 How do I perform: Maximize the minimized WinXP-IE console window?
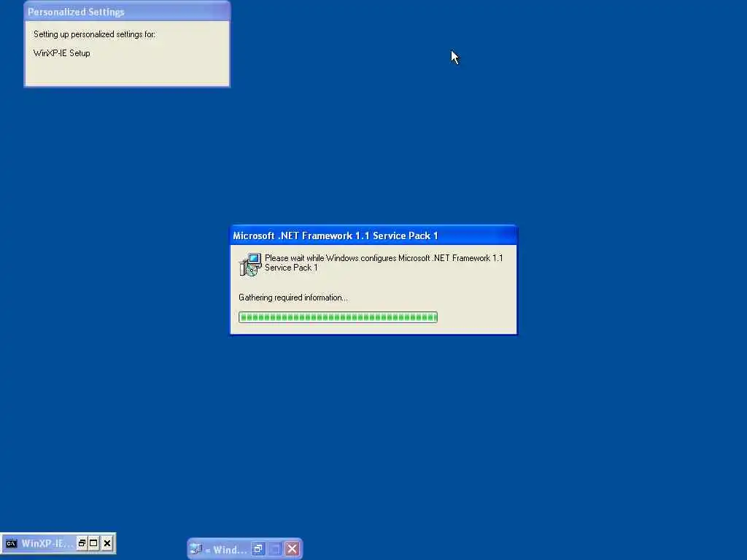94,542
